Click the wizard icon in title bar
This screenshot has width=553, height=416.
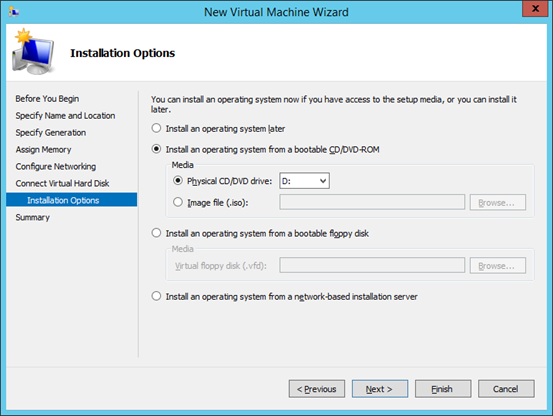[14, 12]
